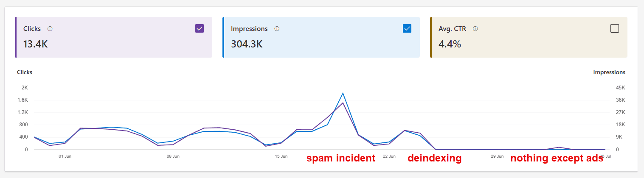The image size is (644, 178).
Task: Click the 4.4% average CTR value
Action: (x=450, y=44)
